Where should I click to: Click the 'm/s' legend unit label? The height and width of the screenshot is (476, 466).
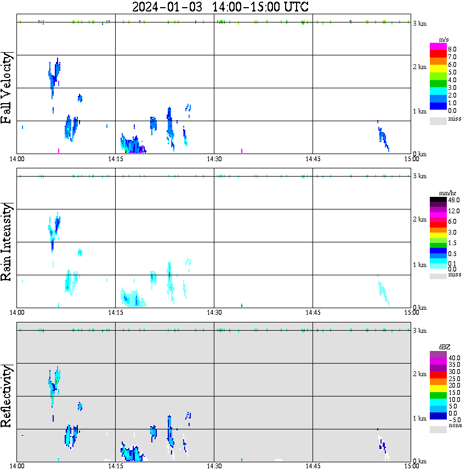(x=444, y=39)
